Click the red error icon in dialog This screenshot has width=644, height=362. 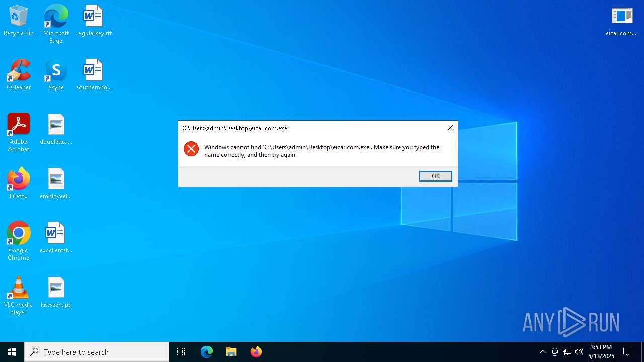pos(191,148)
